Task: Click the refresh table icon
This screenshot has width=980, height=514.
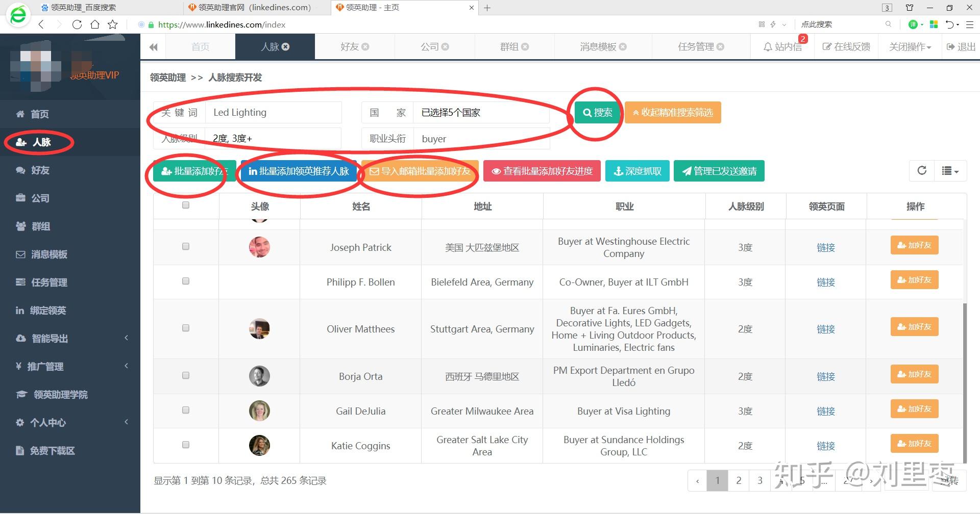Action: click(922, 171)
